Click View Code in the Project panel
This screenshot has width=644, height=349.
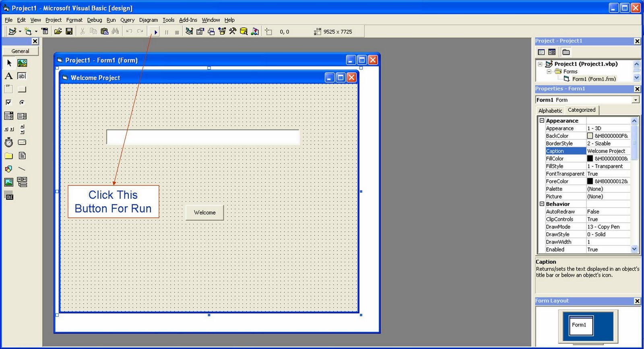(x=541, y=52)
